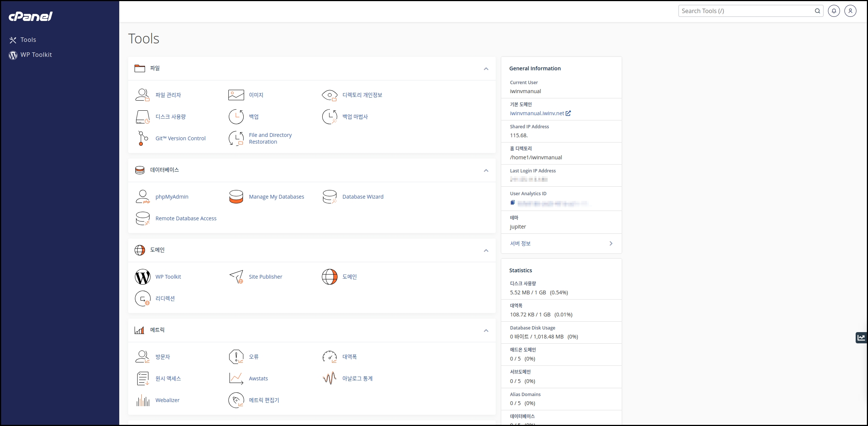Launch the 백업 마법사 wizard icon
This screenshot has height=426, width=868.
point(329,117)
